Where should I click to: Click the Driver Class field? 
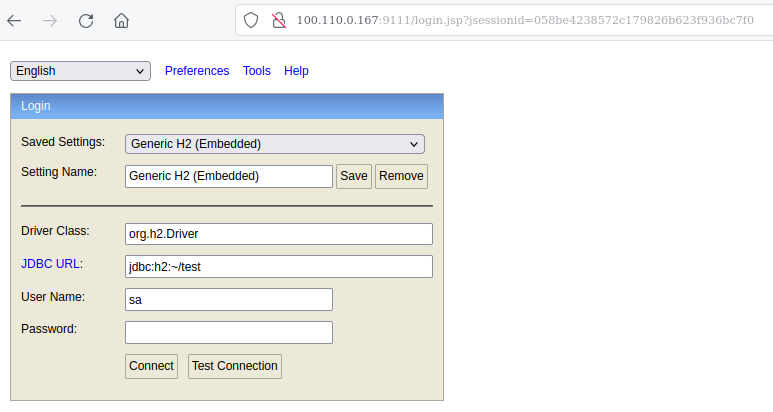click(279, 234)
